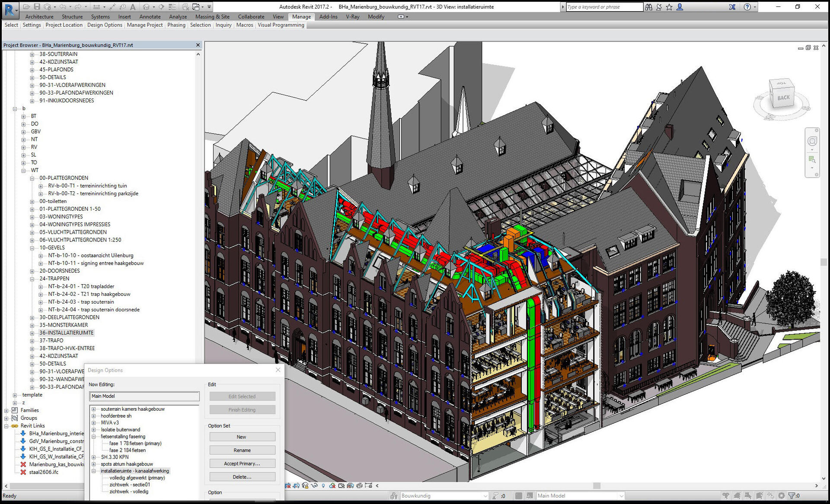Toggle the Thin Lines icon
The height and width of the screenshot is (504, 830).
[172, 6]
